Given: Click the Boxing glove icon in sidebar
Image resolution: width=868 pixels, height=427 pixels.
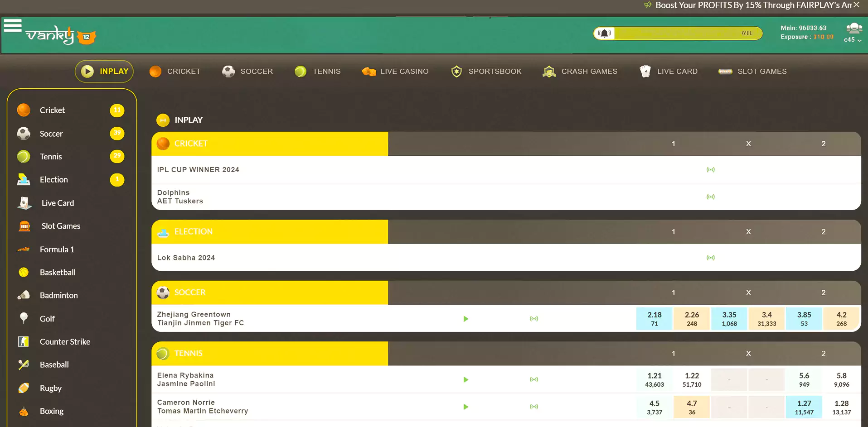Looking at the screenshot, I should tap(24, 411).
